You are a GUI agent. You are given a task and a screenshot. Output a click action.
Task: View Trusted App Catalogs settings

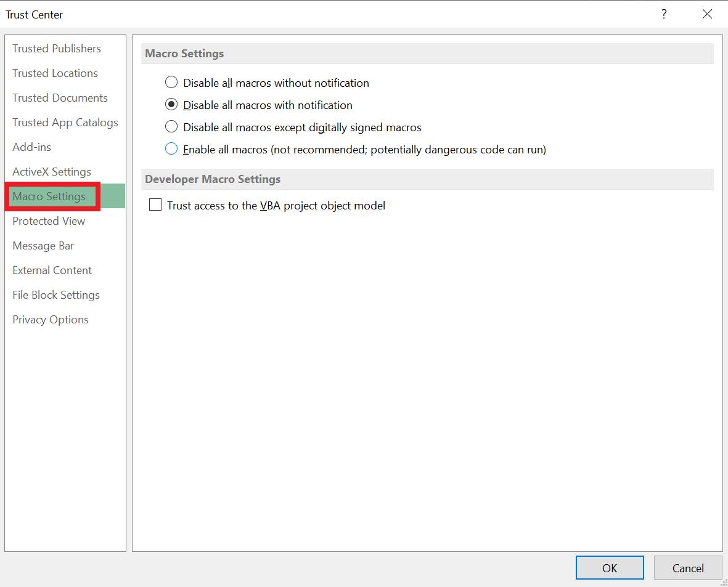[x=65, y=123]
